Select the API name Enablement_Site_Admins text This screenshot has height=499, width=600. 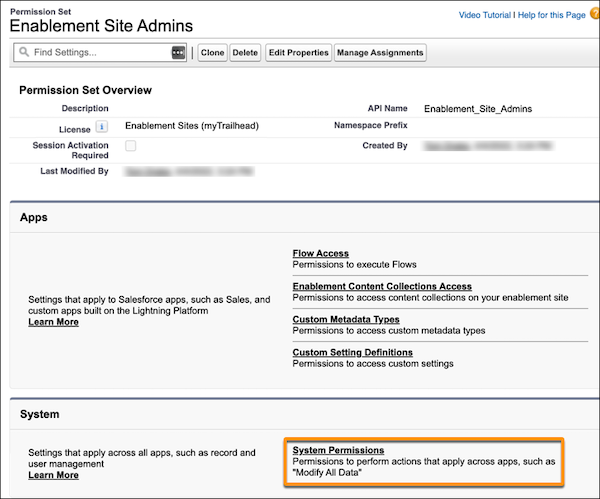[478, 109]
